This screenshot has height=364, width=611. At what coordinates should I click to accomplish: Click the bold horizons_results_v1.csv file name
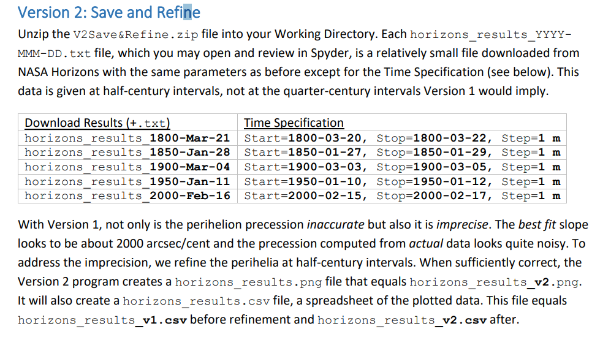point(102,320)
